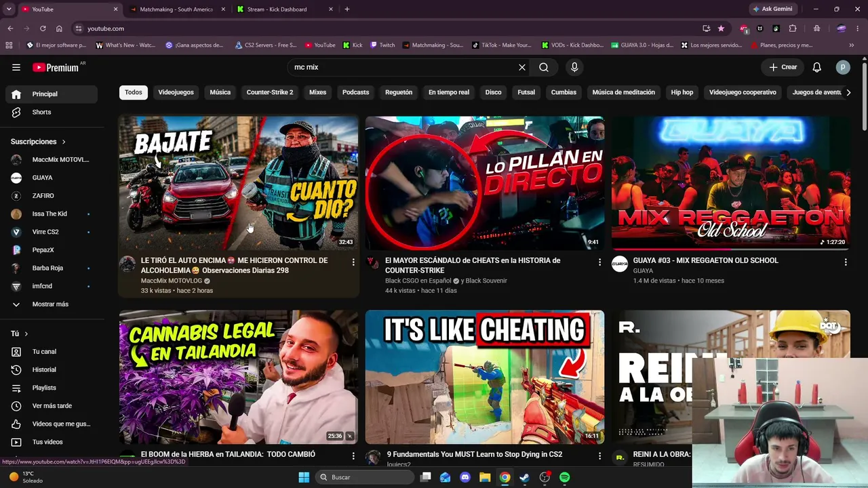Open the MaccMix MOTOVLOG channel link under video

[171, 281]
